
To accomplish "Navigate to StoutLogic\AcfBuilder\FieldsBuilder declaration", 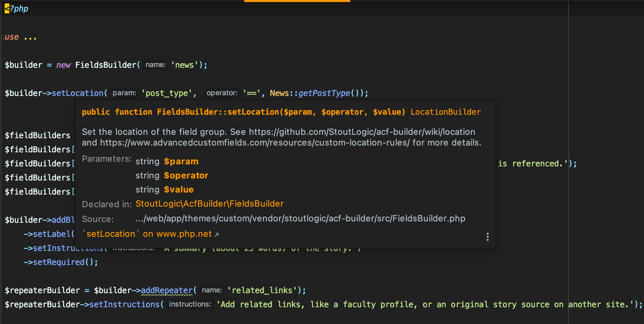I will point(209,204).
